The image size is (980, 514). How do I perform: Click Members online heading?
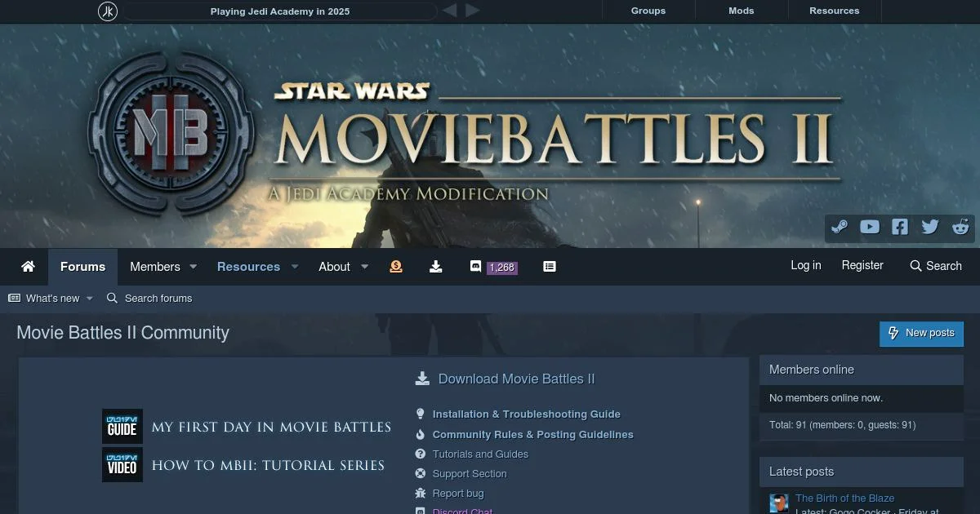[x=812, y=370]
